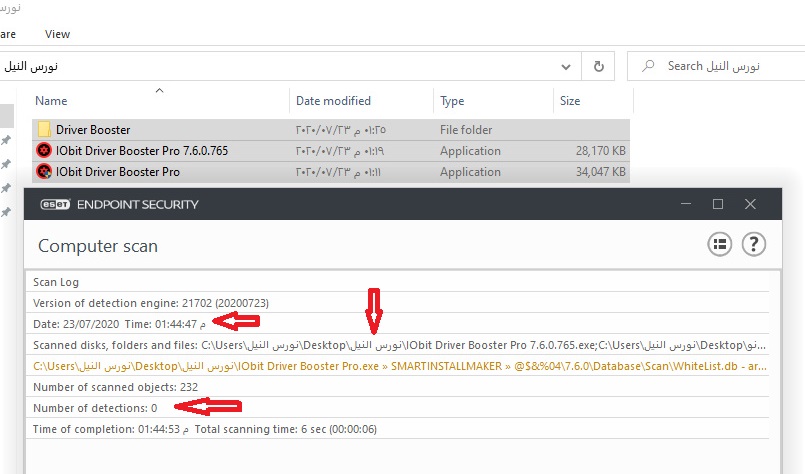805x474 pixels.
Task: Select the orange WhiteList.db scan log entry
Action: point(400,367)
